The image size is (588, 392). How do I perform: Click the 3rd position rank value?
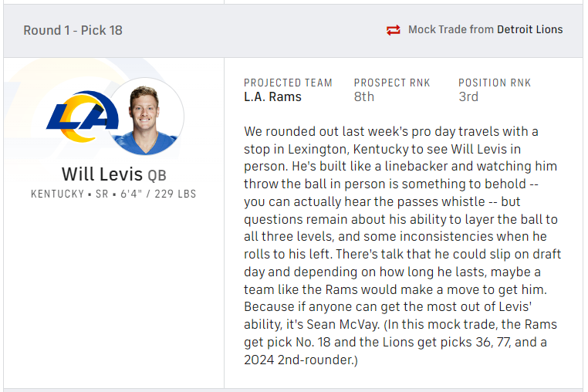point(468,96)
